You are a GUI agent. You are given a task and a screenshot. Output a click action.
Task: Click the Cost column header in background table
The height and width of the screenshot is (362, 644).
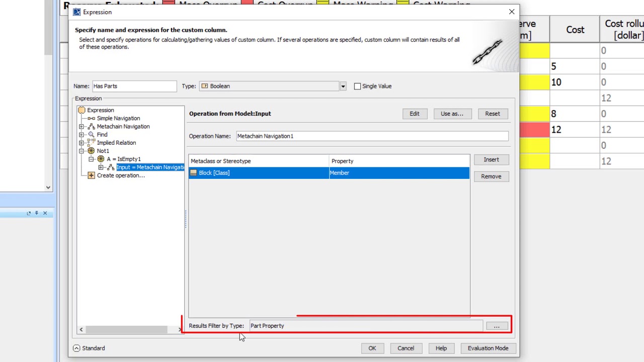(x=575, y=30)
